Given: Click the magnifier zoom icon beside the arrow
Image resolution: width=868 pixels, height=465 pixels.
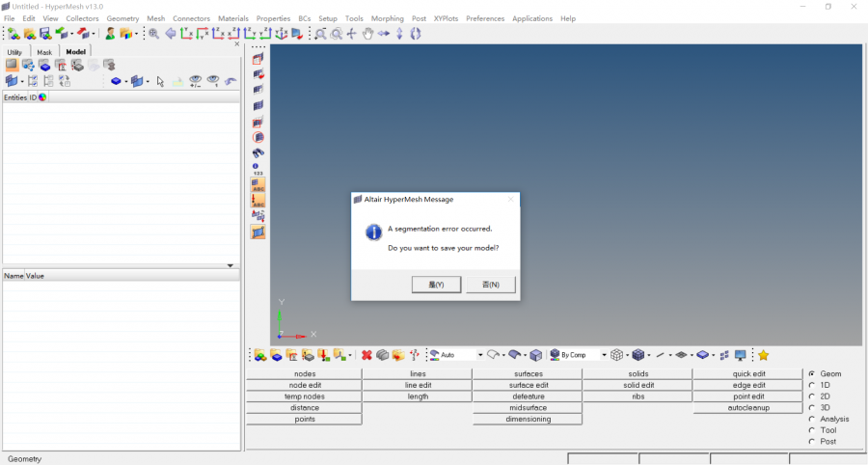Looking at the screenshot, I should (154, 34).
